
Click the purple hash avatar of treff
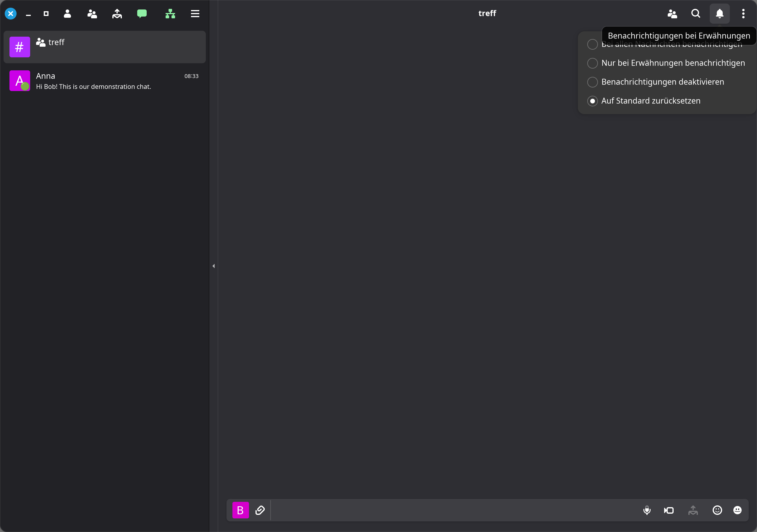20,47
